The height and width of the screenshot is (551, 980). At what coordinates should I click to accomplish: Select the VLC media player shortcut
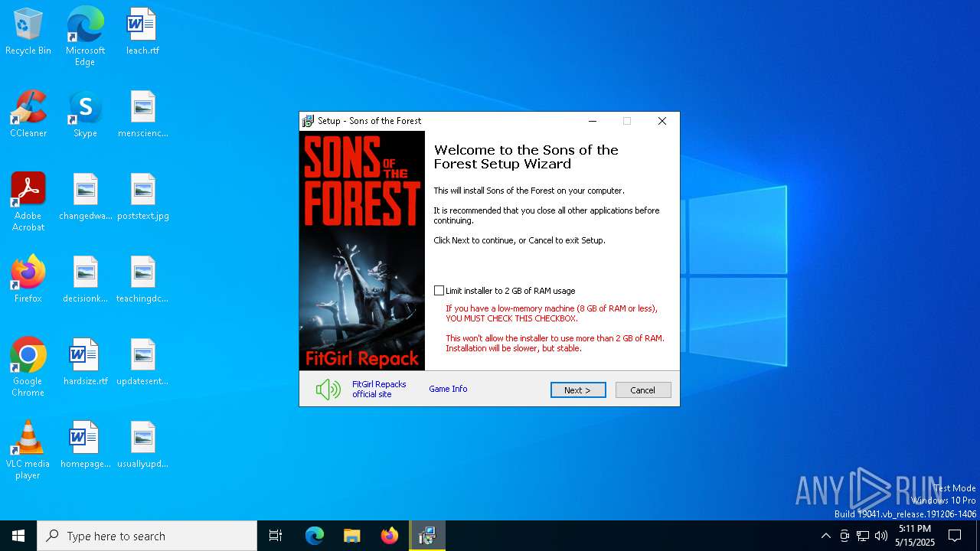28,450
